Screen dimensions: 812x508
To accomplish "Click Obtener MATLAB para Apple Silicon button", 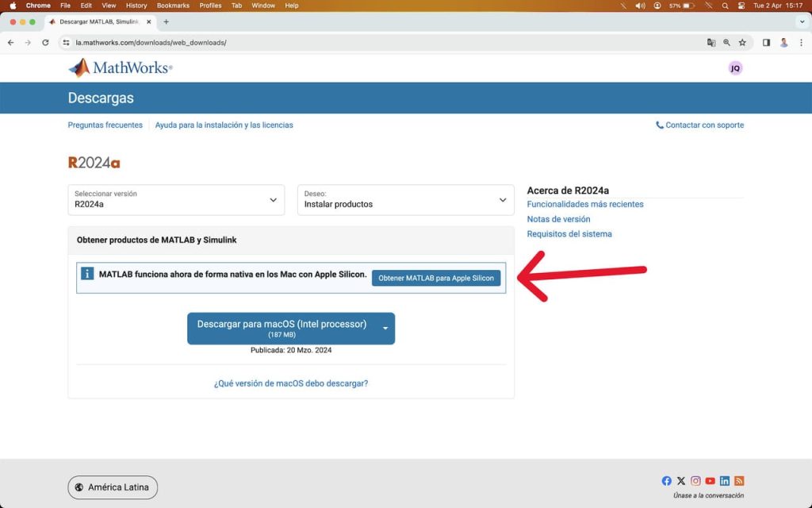I will click(x=436, y=278).
